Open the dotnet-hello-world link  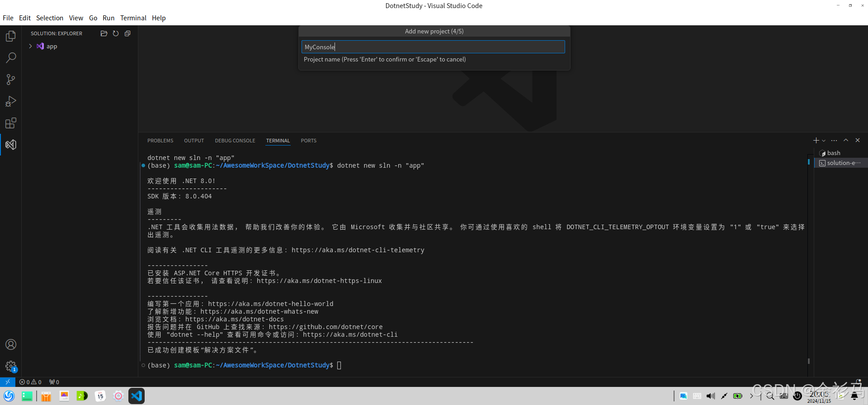point(270,304)
